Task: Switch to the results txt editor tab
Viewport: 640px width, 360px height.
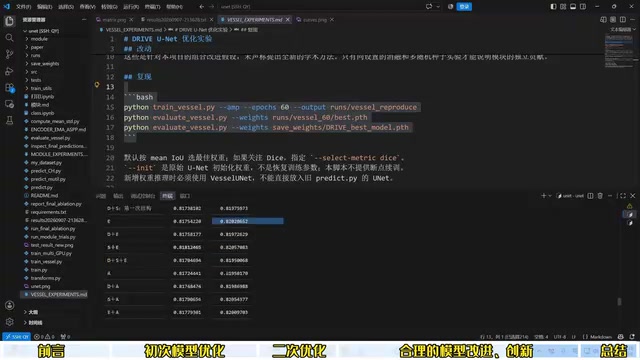Action: point(176,20)
